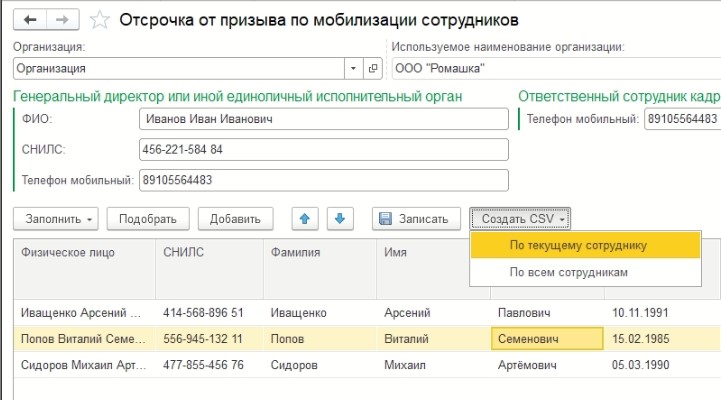Click the Добавить button
The height and width of the screenshot is (400, 721).
click(235, 219)
